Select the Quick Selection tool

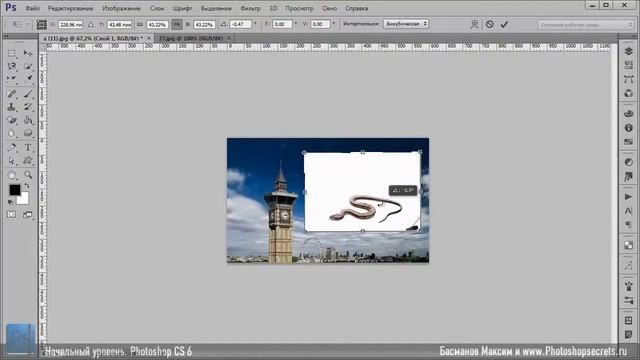[28, 66]
